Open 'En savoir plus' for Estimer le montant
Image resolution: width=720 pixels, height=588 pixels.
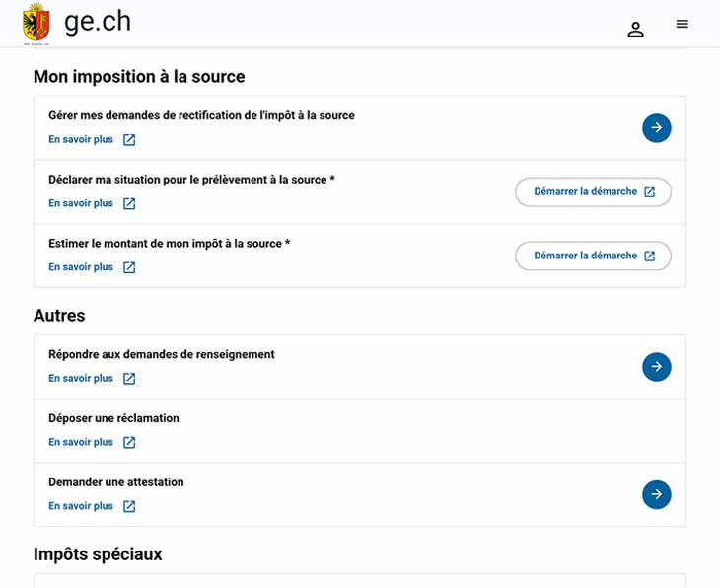[x=81, y=267]
